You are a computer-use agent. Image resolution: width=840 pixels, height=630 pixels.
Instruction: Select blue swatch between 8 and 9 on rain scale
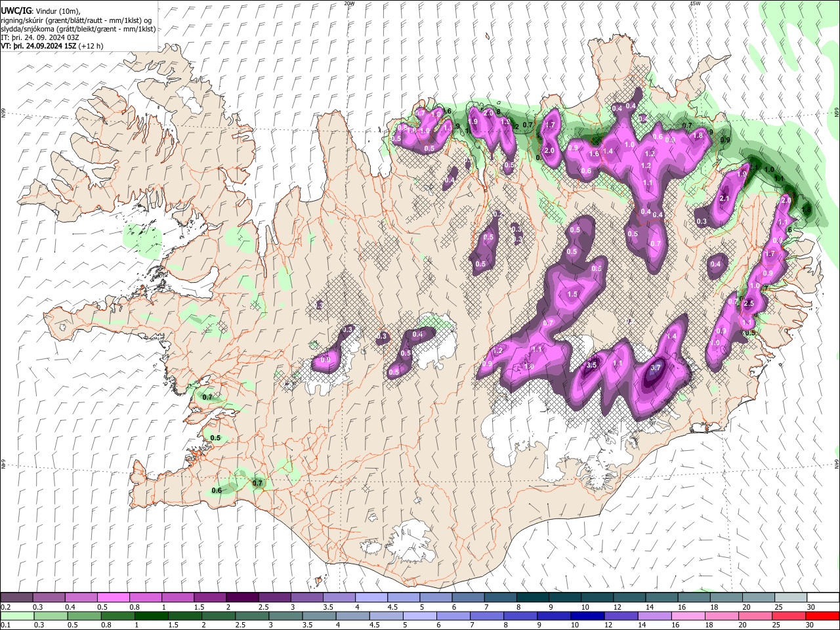click(x=520, y=616)
